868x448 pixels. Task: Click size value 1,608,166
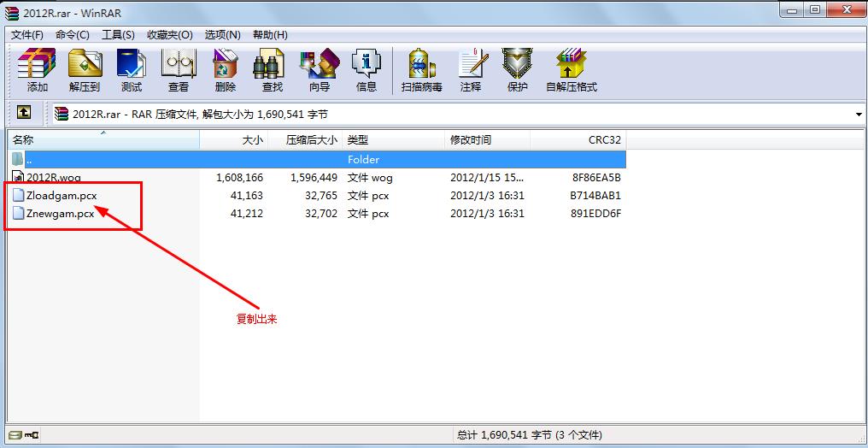pos(240,178)
